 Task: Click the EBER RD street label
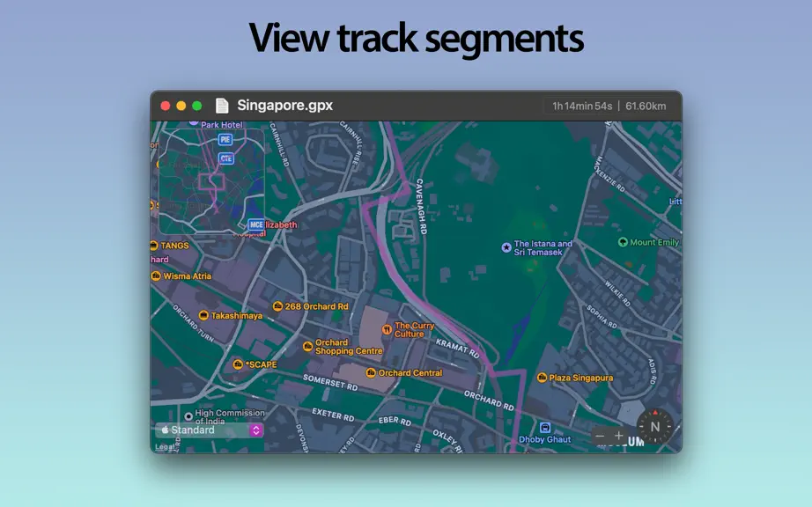pos(395,421)
